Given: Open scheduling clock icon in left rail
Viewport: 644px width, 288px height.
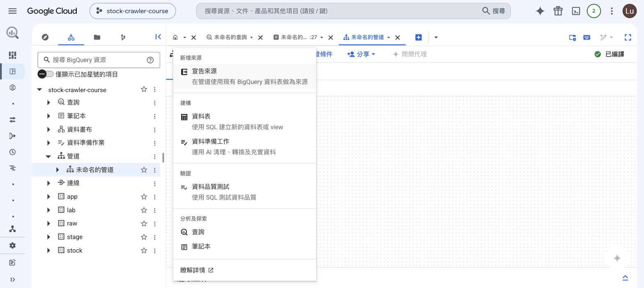Looking at the screenshot, I should [12, 152].
